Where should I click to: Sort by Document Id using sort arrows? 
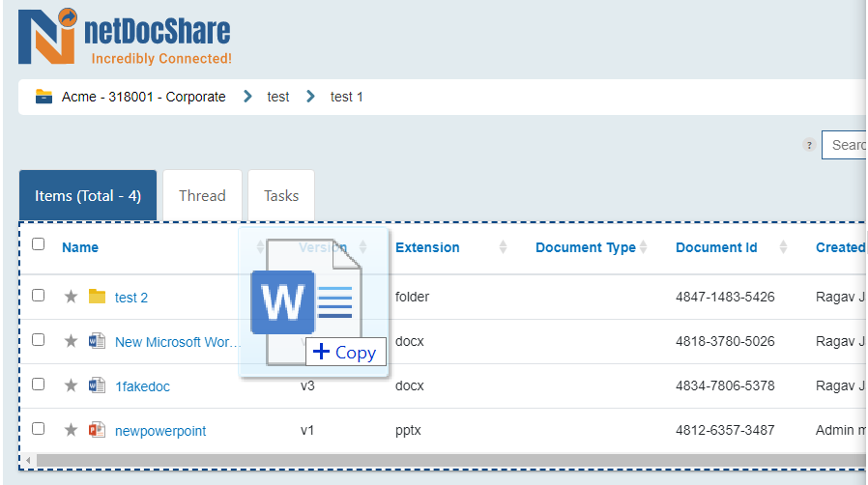(783, 247)
